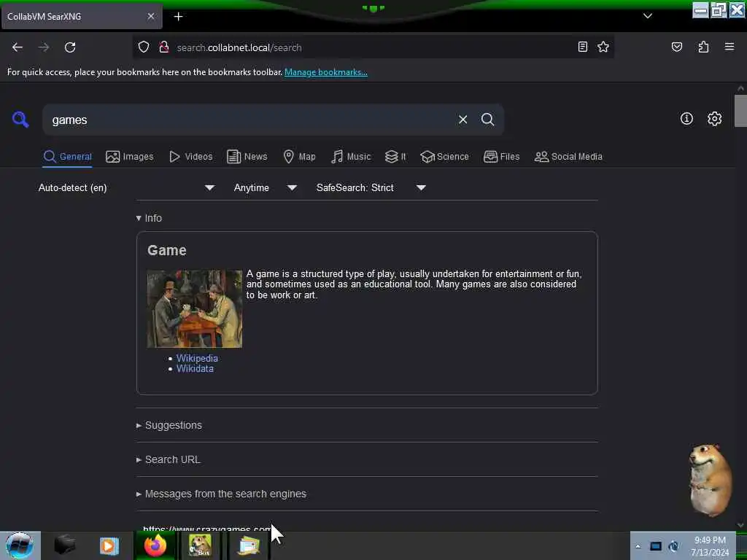The height and width of the screenshot is (560, 747).
Task: Click the insecure connection lock icon
Action: coord(164,47)
